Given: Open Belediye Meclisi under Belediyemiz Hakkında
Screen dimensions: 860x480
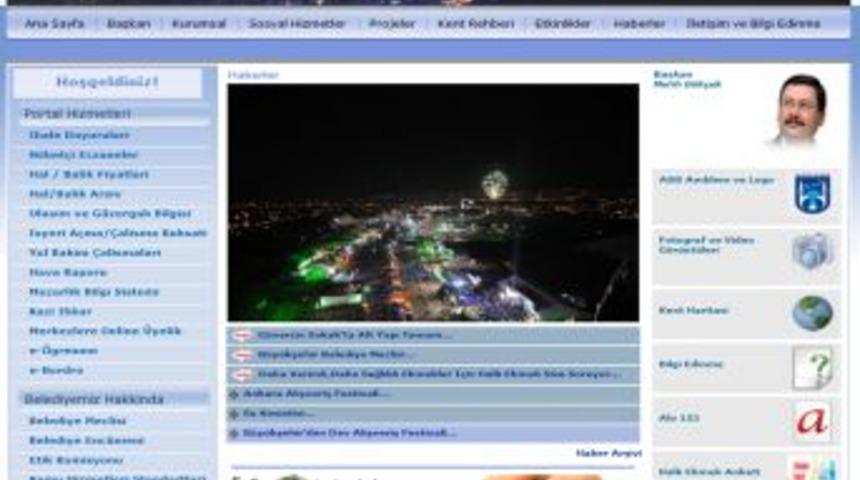Looking at the screenshot, I should (77, 421).
